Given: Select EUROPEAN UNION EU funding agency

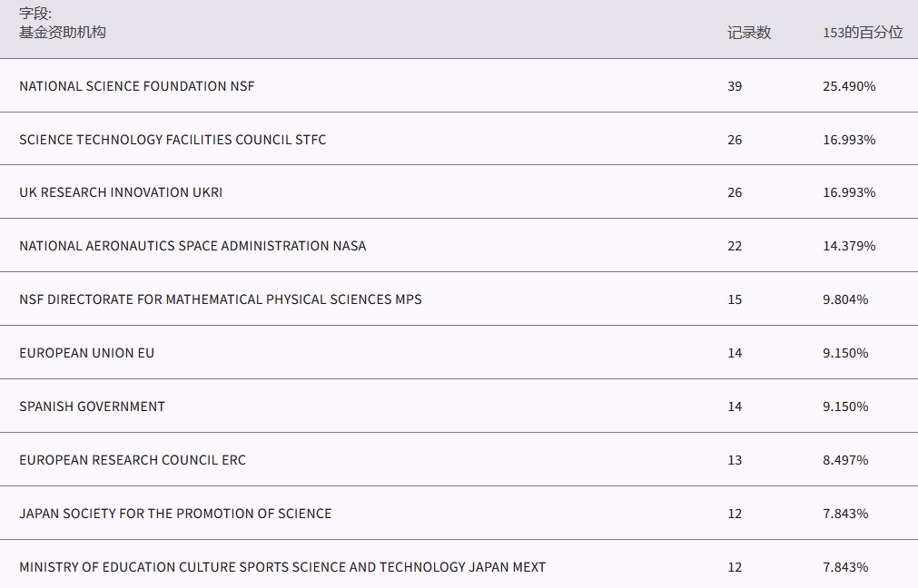Looking at the screenshot, I should click(87, 353).
